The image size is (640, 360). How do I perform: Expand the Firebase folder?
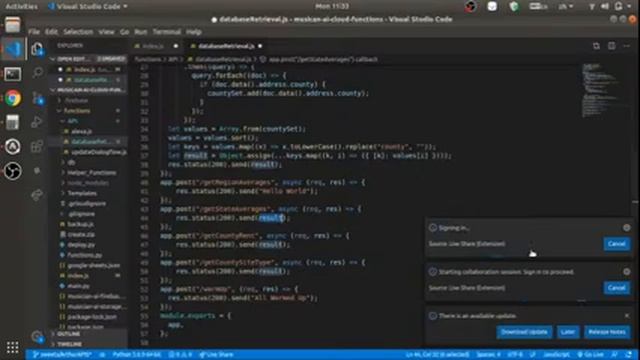pyautogui.click(x=89, y=100)
